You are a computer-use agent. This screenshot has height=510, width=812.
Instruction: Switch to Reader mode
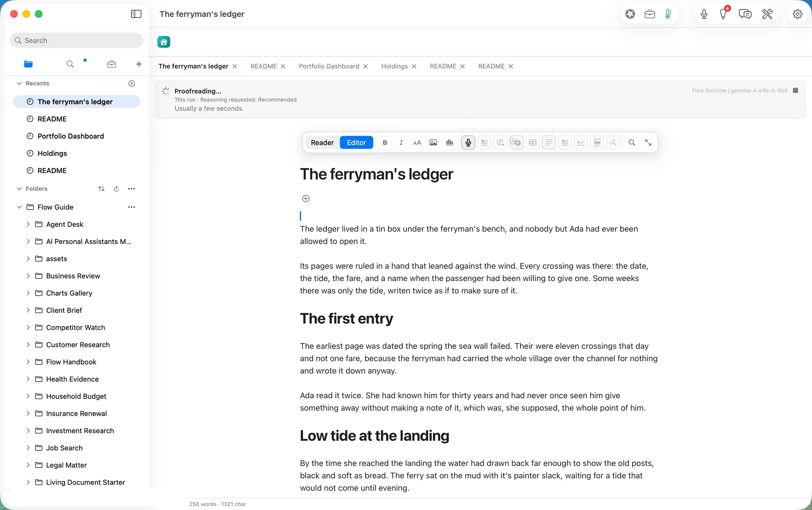[x=322, y=143]
